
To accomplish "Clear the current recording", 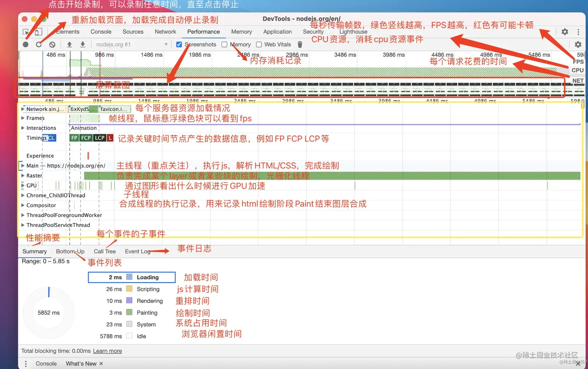I will 52,44.
